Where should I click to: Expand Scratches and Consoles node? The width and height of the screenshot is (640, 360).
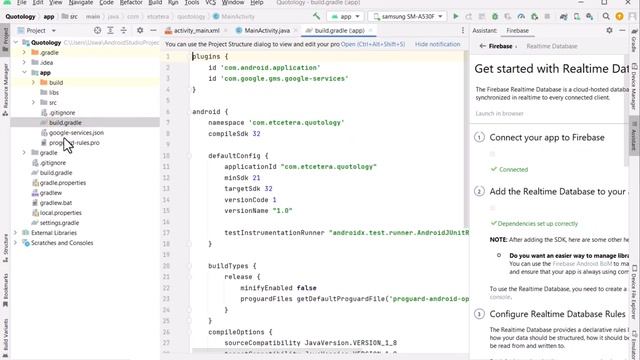point(16,243)
